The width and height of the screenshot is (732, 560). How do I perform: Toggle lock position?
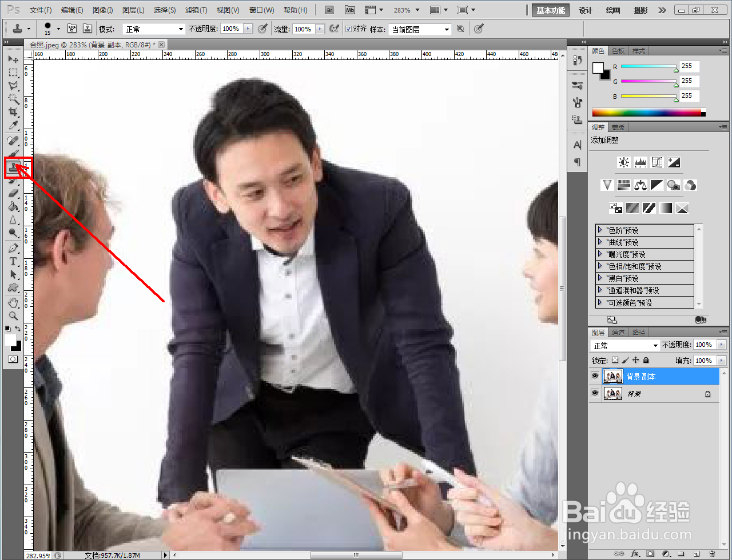coord(636,360)
